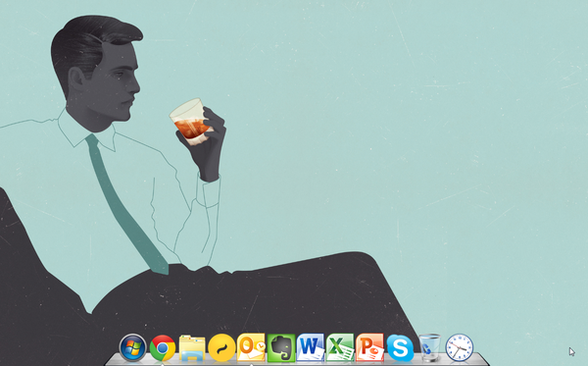Click the yellow round arrow dock icon
Screen dimensions: 588x366
tap(221, 348)
